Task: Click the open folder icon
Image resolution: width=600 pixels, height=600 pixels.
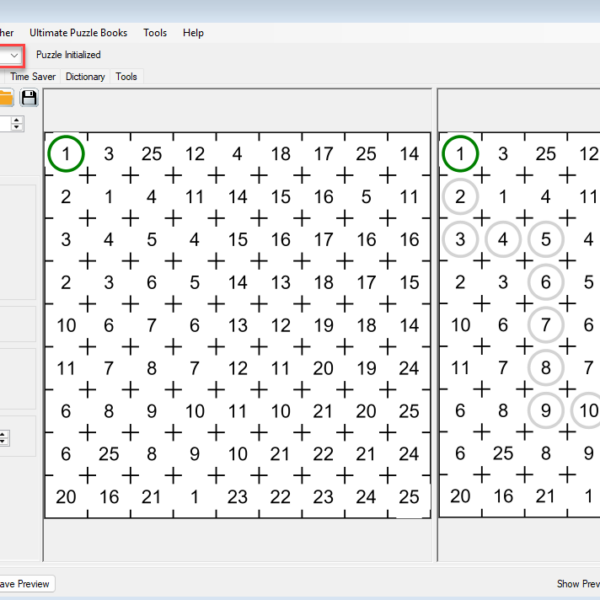Action: [6, 97]
